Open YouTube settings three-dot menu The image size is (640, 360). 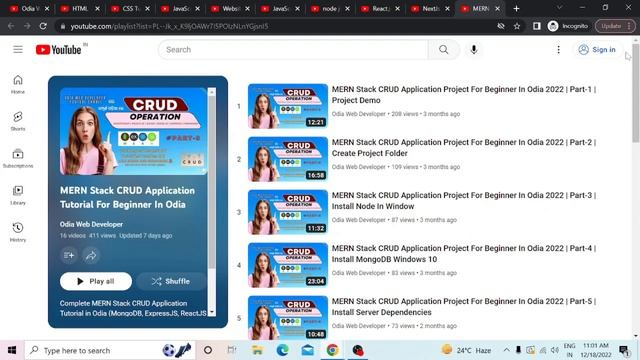558,50
